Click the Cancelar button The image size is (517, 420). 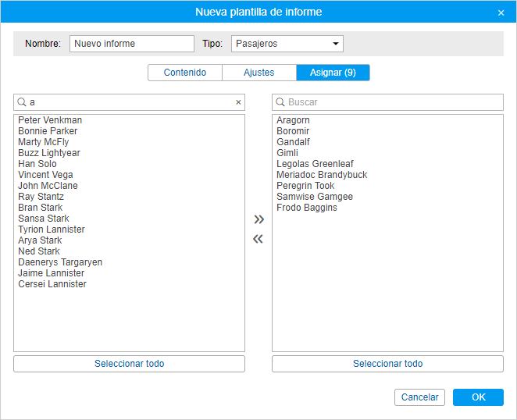[x=419, y=397]
